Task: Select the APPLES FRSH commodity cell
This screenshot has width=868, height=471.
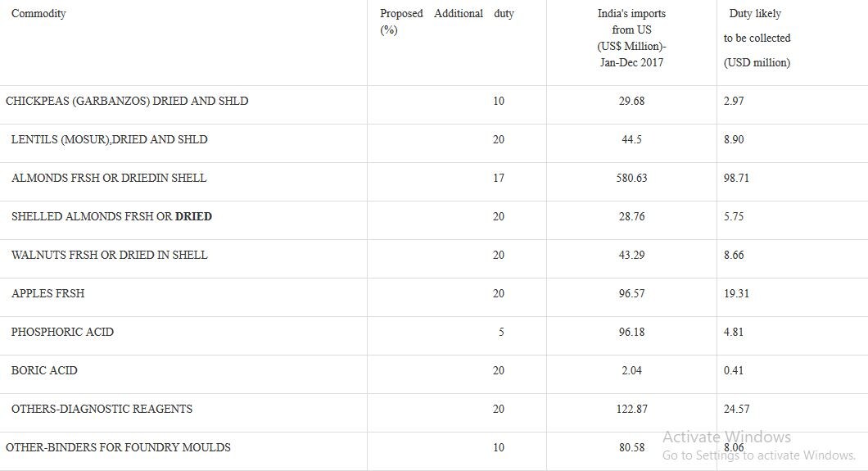Action: click(47, 293)
